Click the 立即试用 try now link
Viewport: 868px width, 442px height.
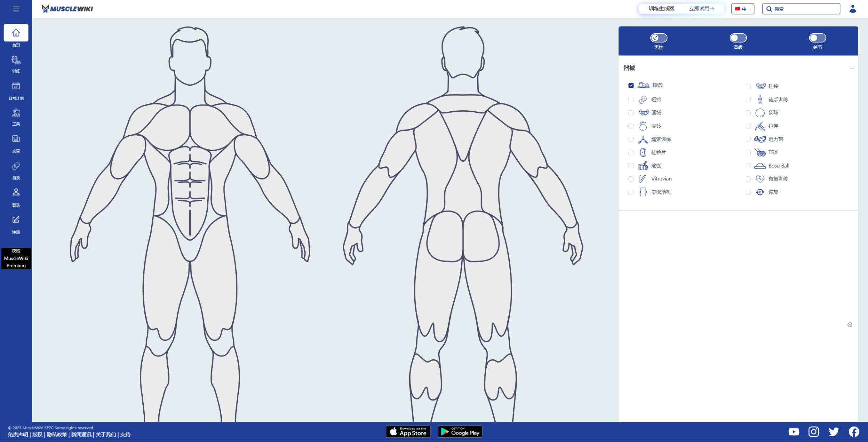[x=701, y=9]
